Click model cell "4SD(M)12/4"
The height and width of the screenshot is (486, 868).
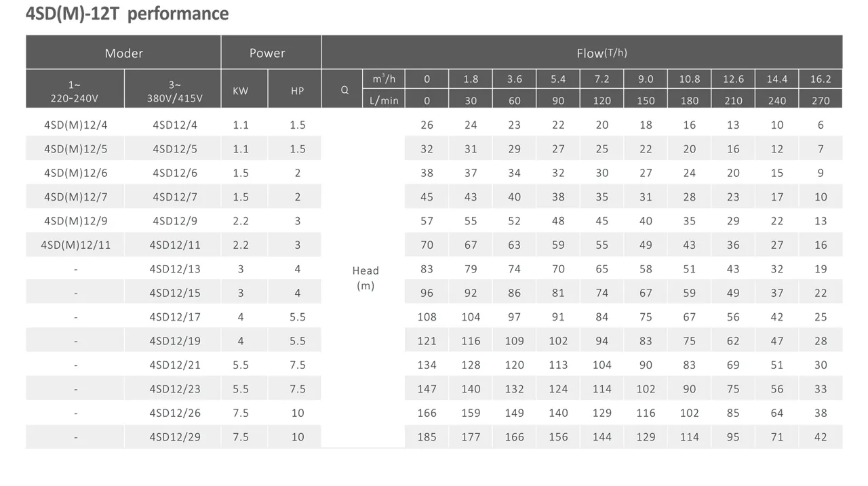click(75, 125)
